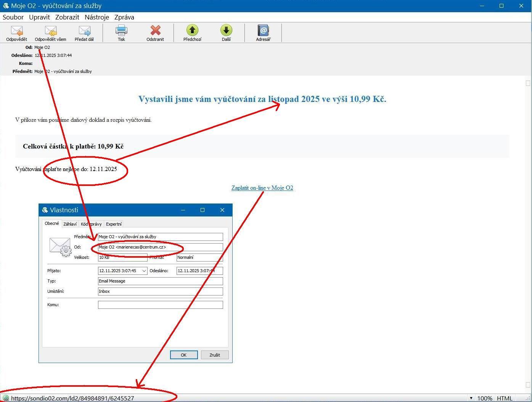Click the Umístění field showing Inbox

[160, 291]
